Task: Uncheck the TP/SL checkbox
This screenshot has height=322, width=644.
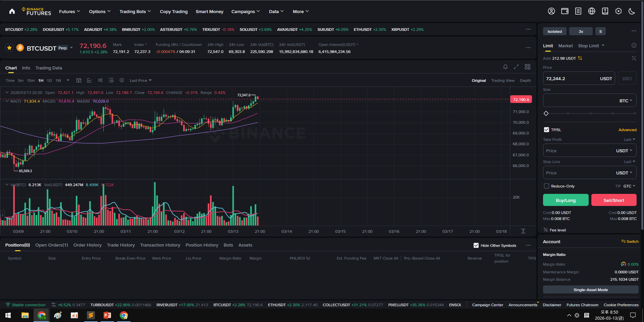Action: pyautogui.click(x=546, y=130)
